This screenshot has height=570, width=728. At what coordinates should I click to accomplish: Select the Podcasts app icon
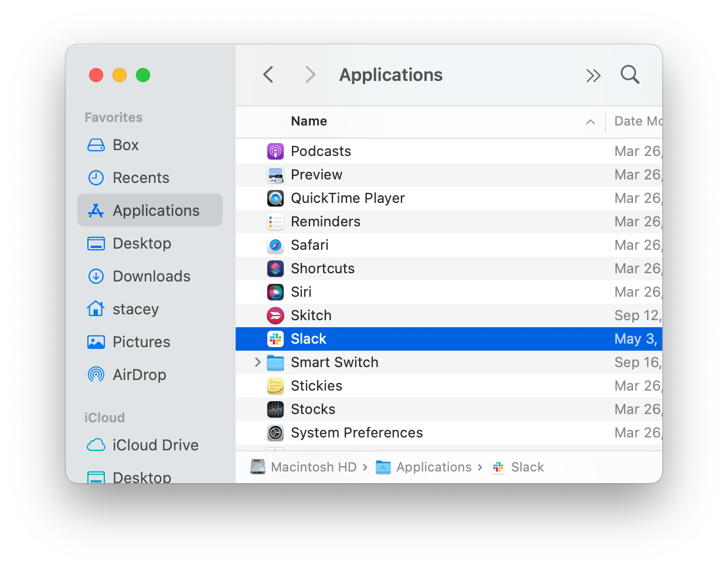click(275, 151)
